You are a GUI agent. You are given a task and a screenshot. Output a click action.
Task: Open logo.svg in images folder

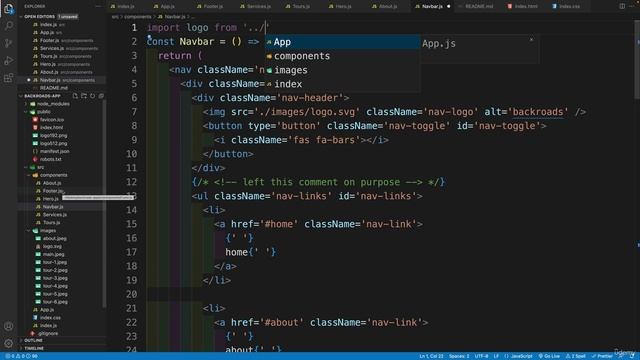[52, 247]
